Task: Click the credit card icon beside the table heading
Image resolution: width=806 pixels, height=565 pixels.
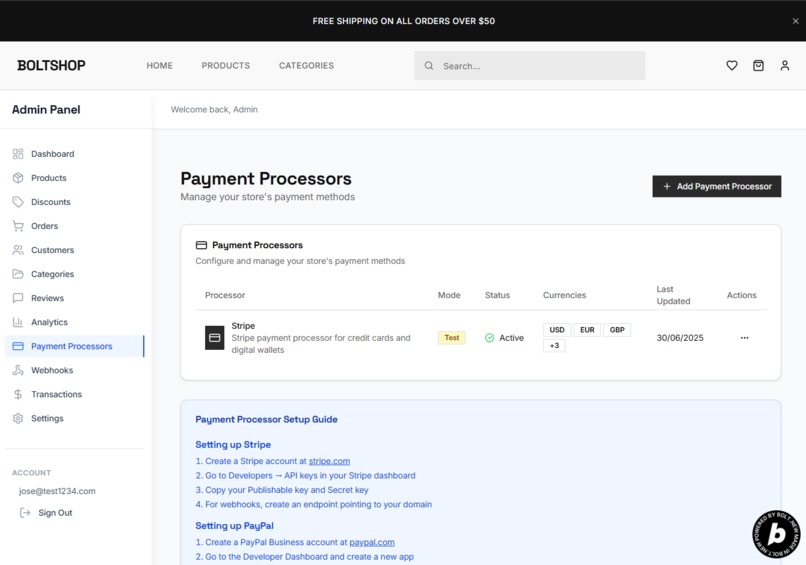Action: coord(202,245)
